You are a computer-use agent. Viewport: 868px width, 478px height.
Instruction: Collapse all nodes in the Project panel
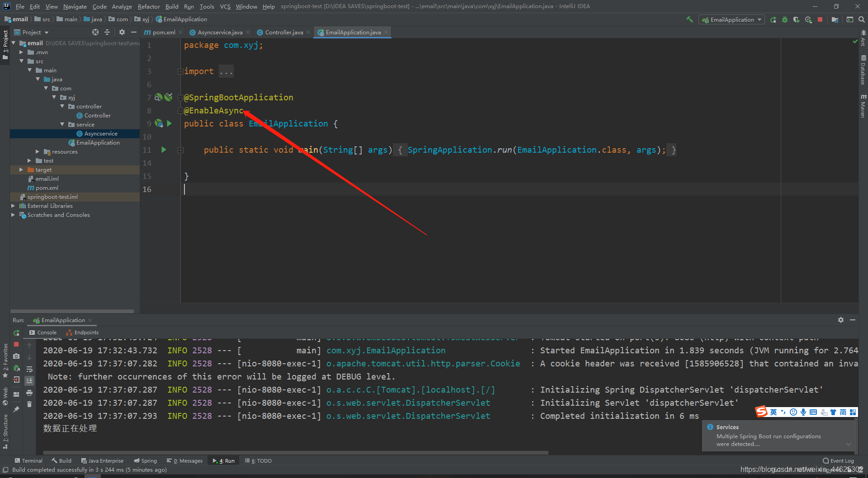[107, 32]
